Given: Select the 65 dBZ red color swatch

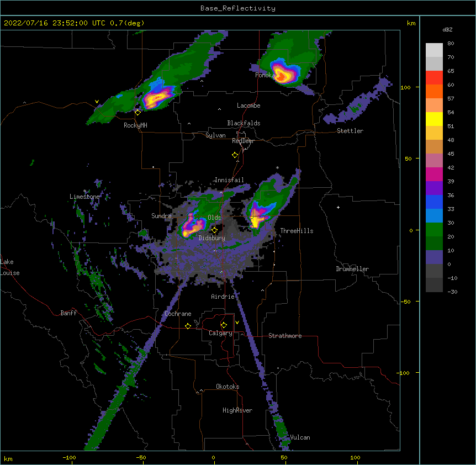Looking at the screenshot, I should point(434,77).
